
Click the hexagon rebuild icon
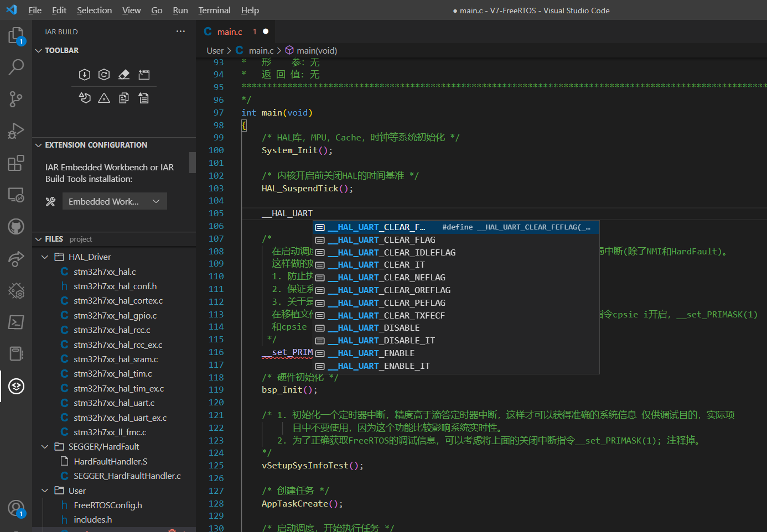point(104,75)
